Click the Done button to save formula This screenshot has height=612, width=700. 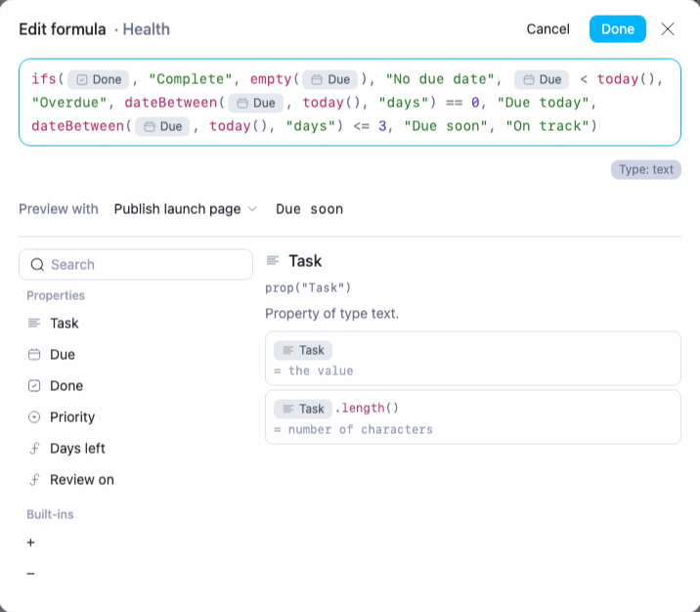617,29
